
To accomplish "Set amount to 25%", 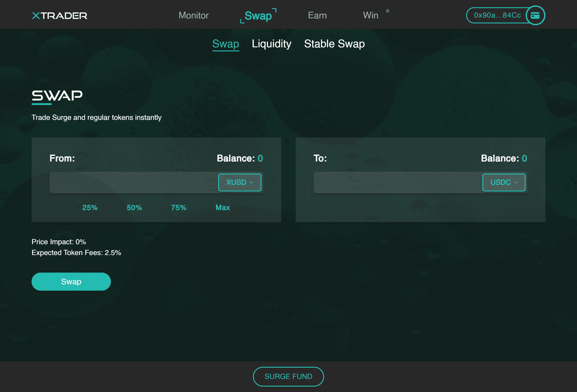I will [x=90, y=207].
